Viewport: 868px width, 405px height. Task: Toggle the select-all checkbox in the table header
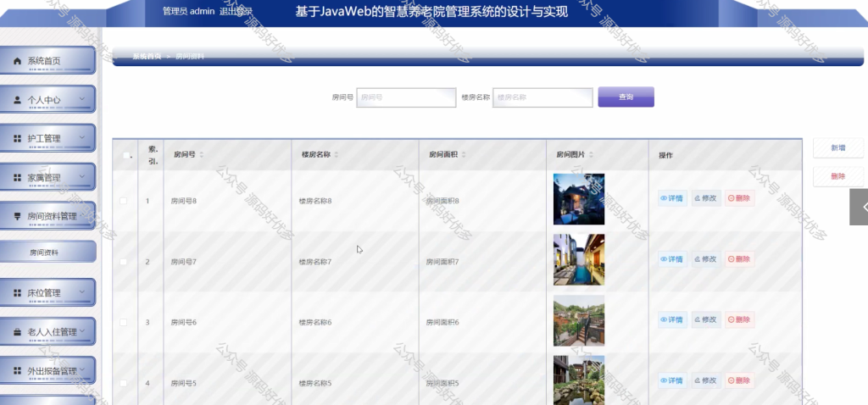click(x=125, y=155)
